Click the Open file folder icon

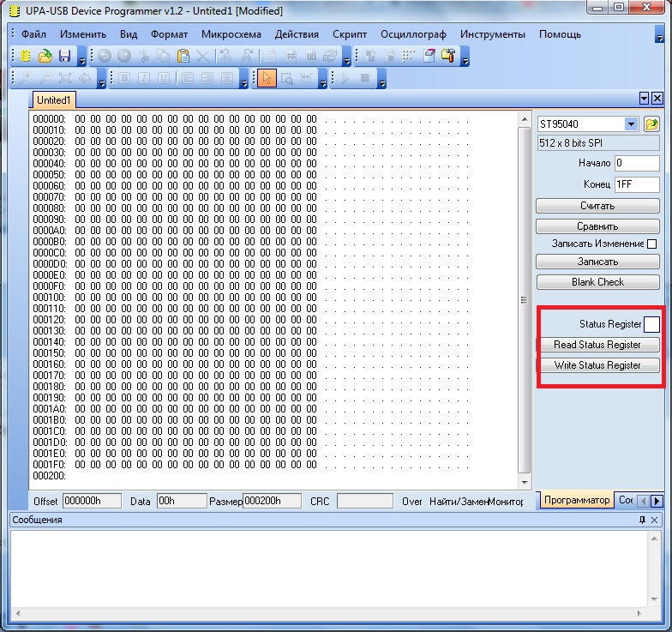tap(45, 57)
